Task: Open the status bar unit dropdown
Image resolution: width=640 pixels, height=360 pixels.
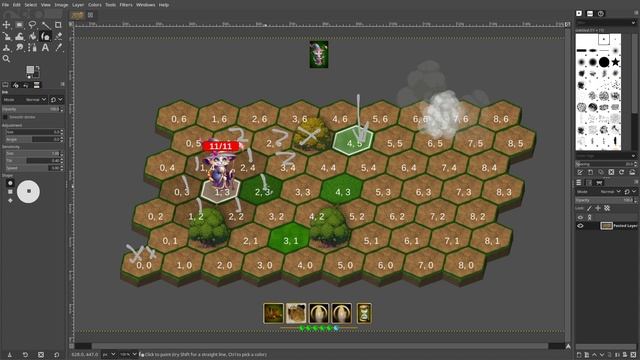Action: (109, 355)
